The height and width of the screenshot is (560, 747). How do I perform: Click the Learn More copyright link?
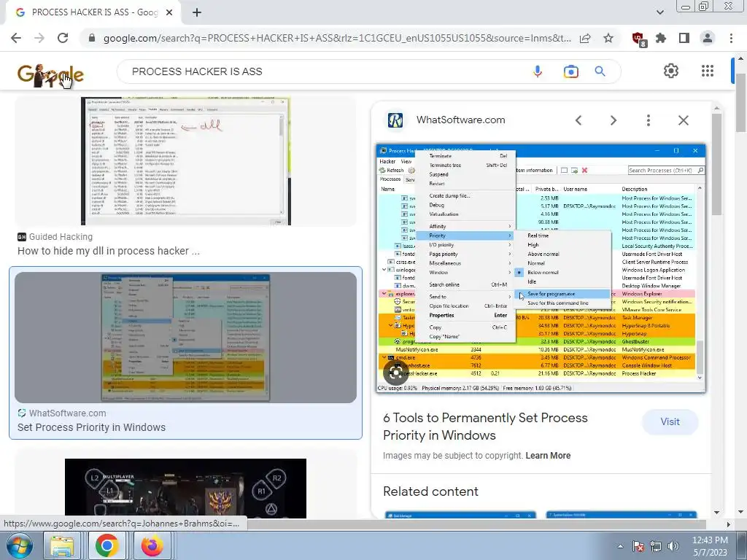point(548,455)
